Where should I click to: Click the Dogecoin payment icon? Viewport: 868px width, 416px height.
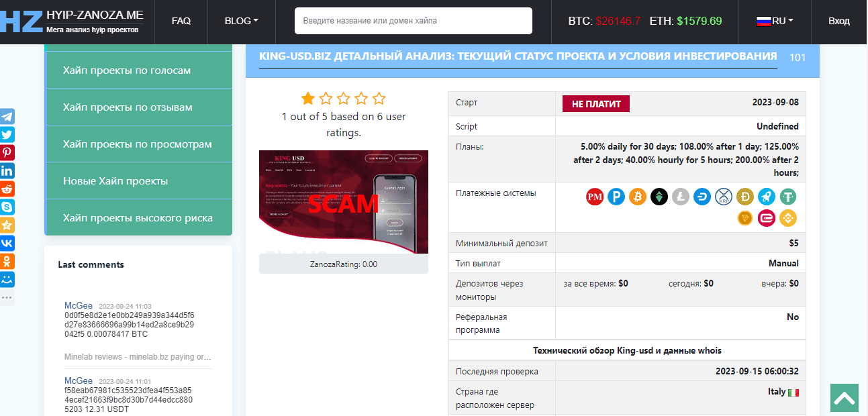pyautogui.click(x=745, y=197)
